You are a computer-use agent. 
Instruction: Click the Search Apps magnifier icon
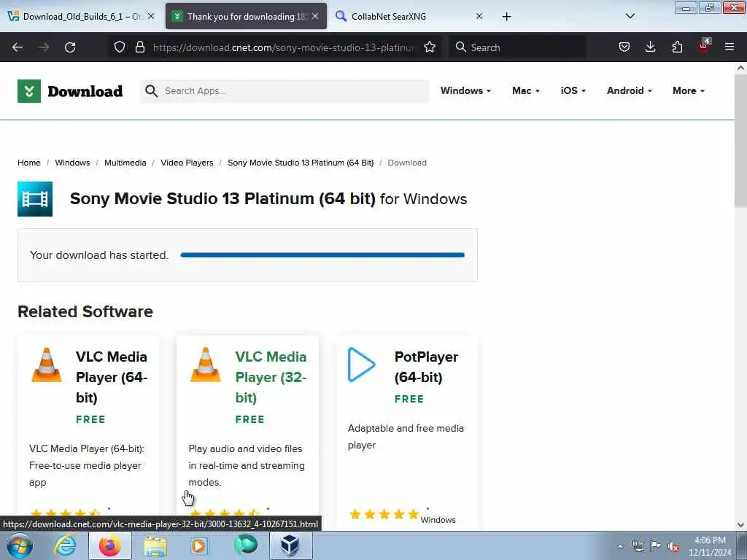pyautogui.click(x=152, y=91)
